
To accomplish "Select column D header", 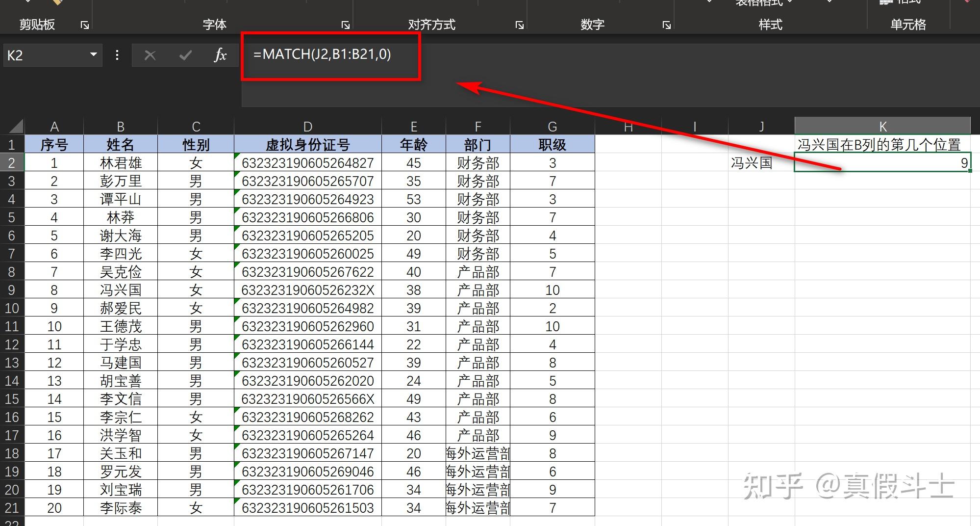I will (308, 127).
